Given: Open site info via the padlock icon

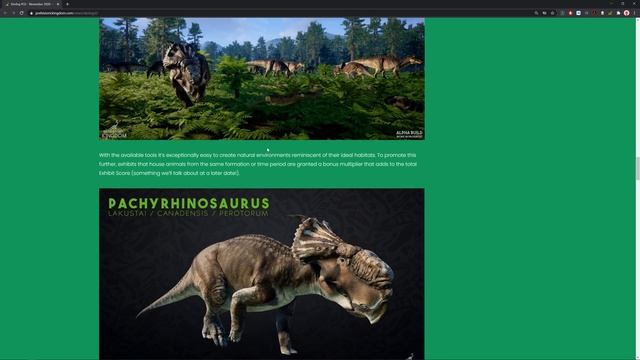Looking at the screenshot, I should tap(31, 13).
